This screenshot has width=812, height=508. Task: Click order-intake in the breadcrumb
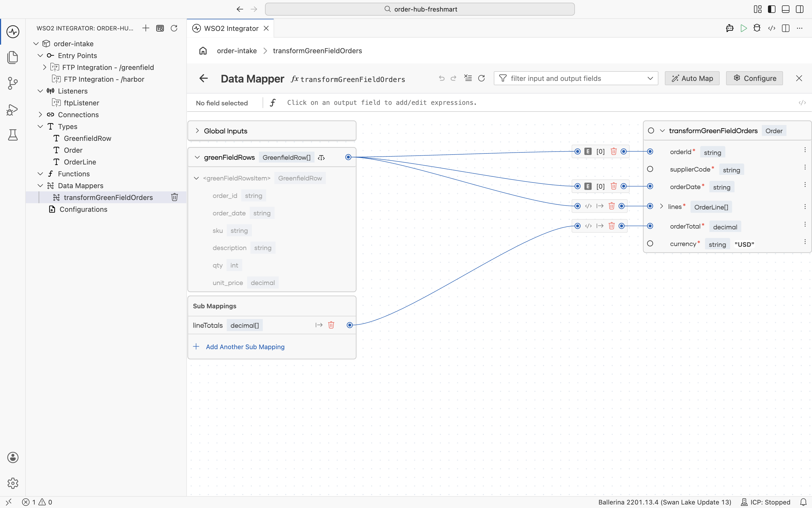pyautogui.click(x=237, y=51)
